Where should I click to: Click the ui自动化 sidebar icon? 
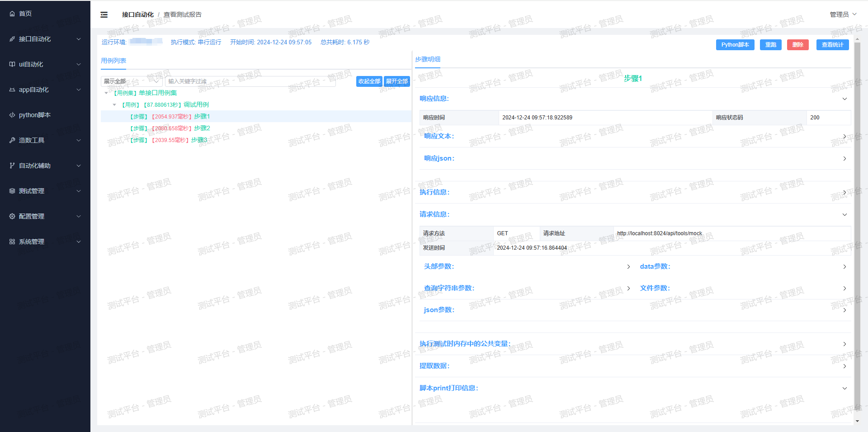tap(12, 64)
